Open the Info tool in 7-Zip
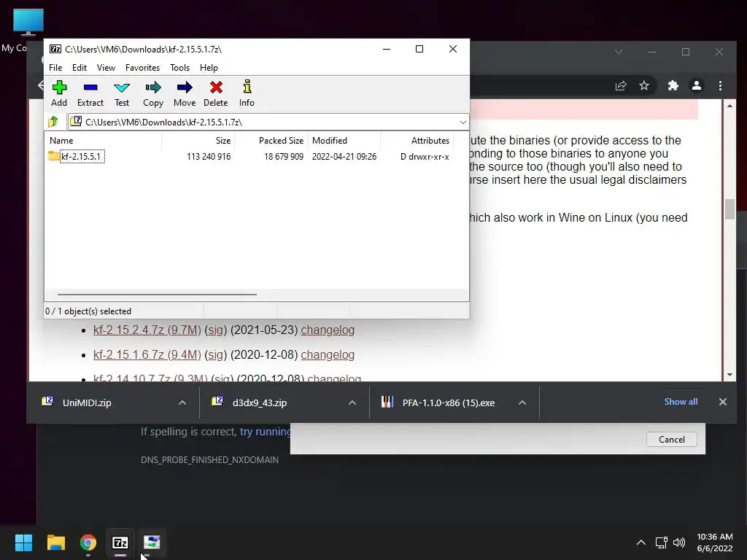 247,93
